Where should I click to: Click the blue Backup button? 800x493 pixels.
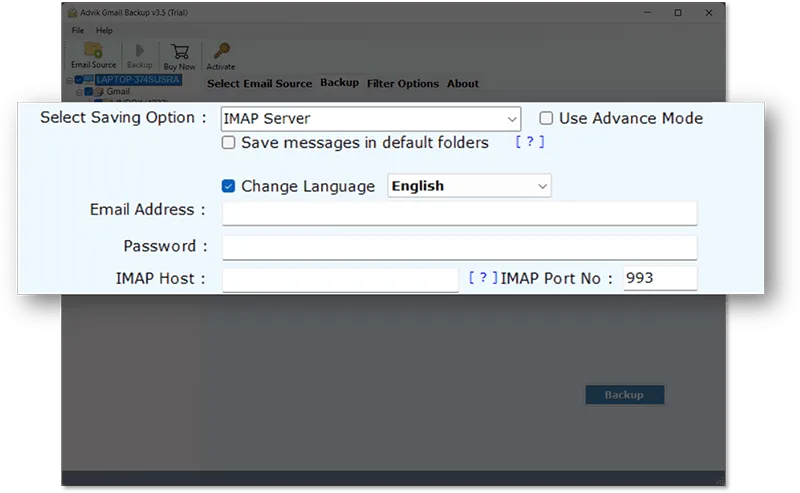coord(624,395)
